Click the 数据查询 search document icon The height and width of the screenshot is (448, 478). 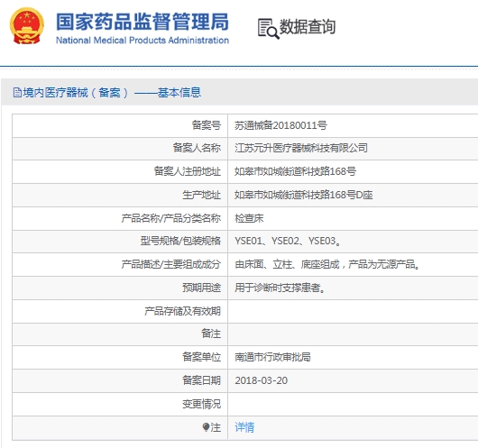[x=268, y=29]
